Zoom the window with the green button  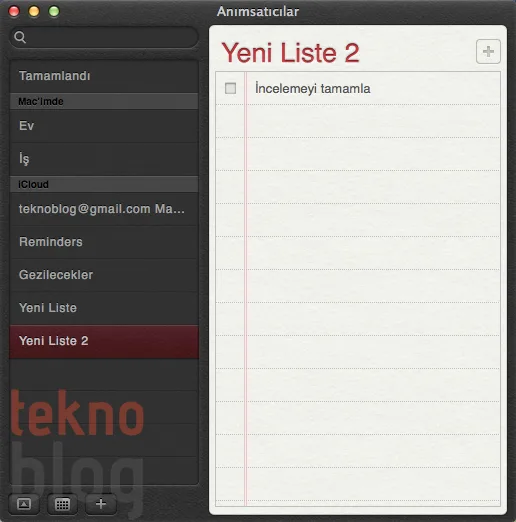[x=54, y=11]
